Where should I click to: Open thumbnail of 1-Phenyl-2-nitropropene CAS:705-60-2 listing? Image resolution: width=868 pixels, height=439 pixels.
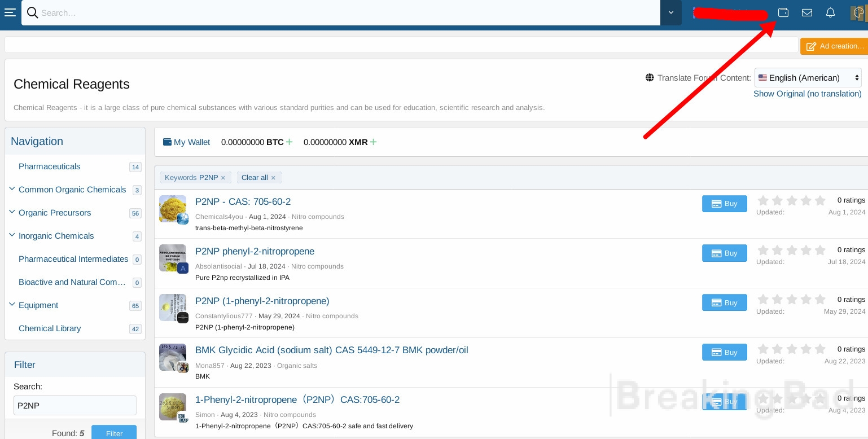(x=173, y=407)
